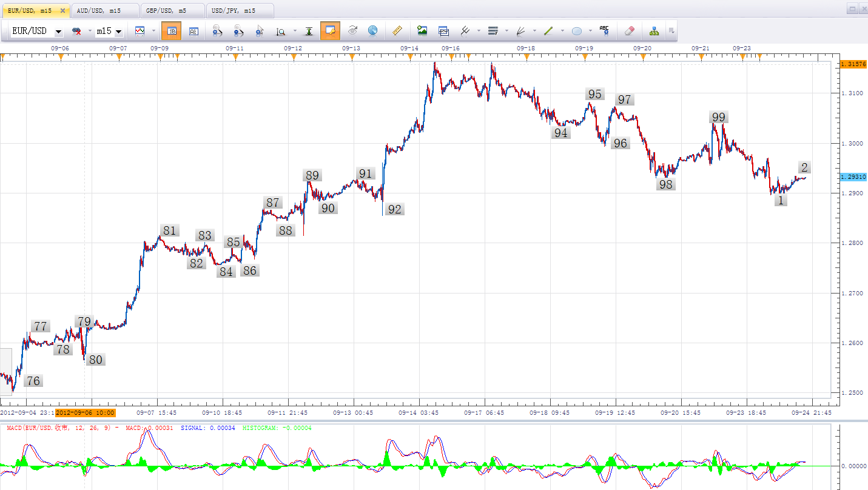This screenshot has height=490, width=868.
Task: Switch to the AUD/USD, m15 tab
Action: click(x=104, y=10)
